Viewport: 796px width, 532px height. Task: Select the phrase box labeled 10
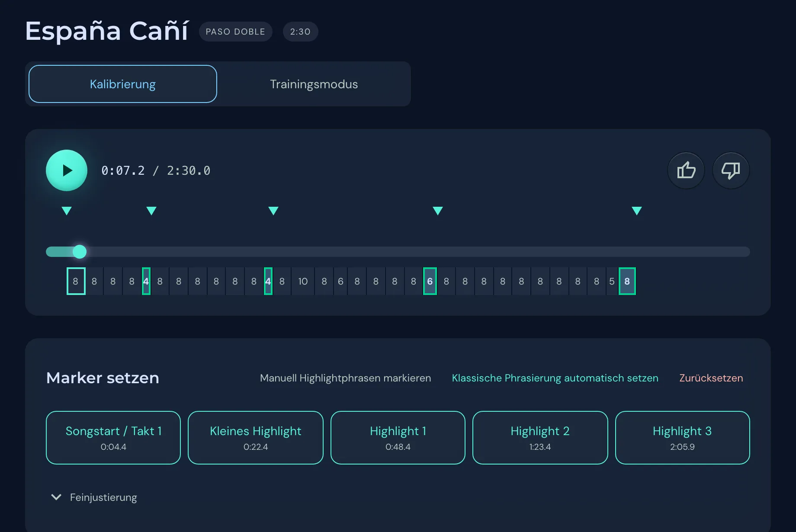(x=303, y=281)
